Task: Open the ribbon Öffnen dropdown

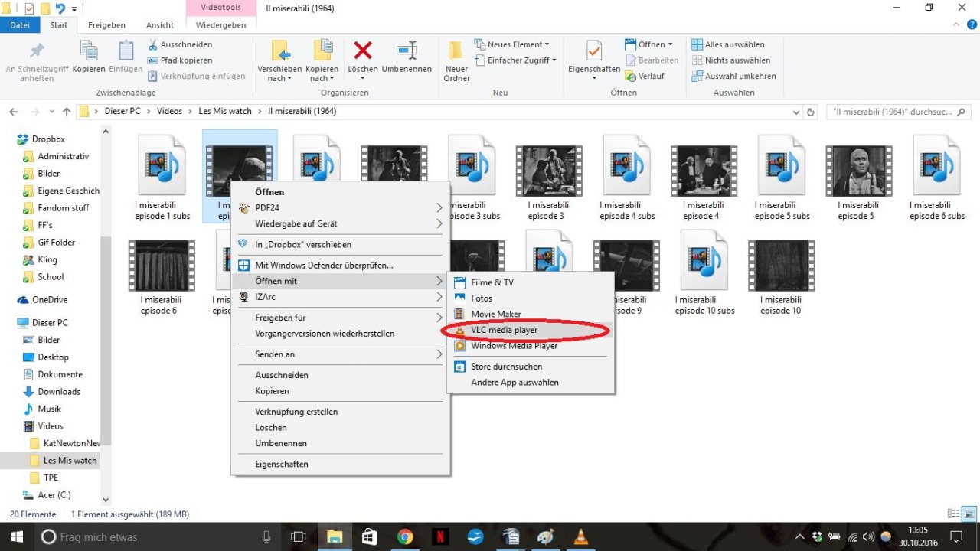Action: (x=649, y=44)
